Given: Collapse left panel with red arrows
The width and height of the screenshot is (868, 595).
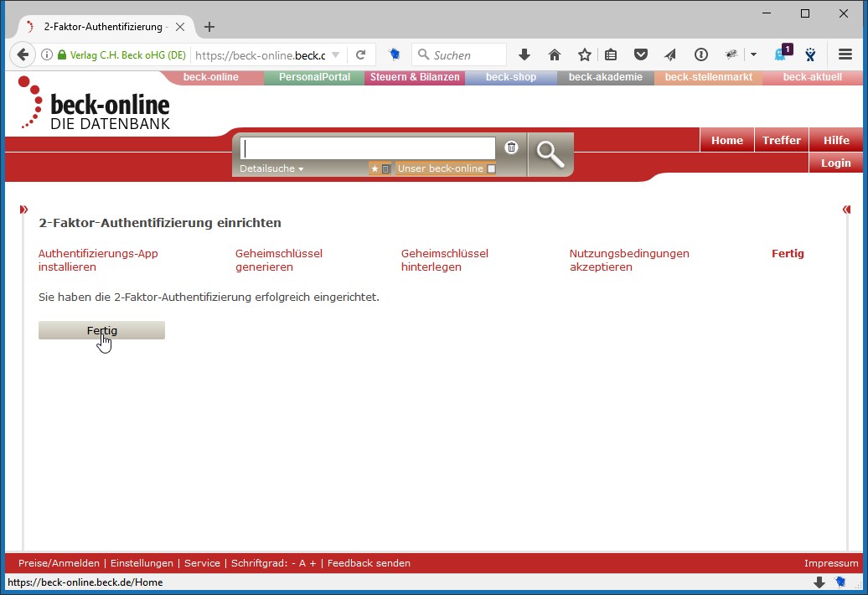Looking at the screenshot, I should click(23, 210).
